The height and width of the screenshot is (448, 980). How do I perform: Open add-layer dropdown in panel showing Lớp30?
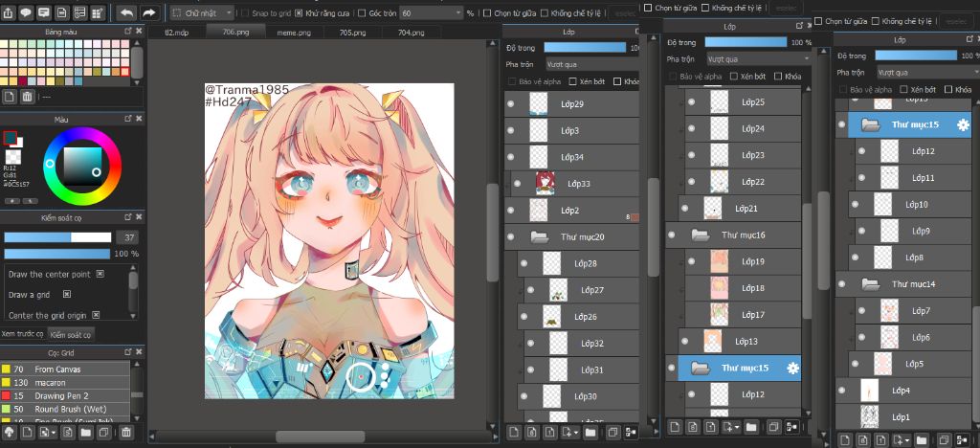click(x=570, y=432)
